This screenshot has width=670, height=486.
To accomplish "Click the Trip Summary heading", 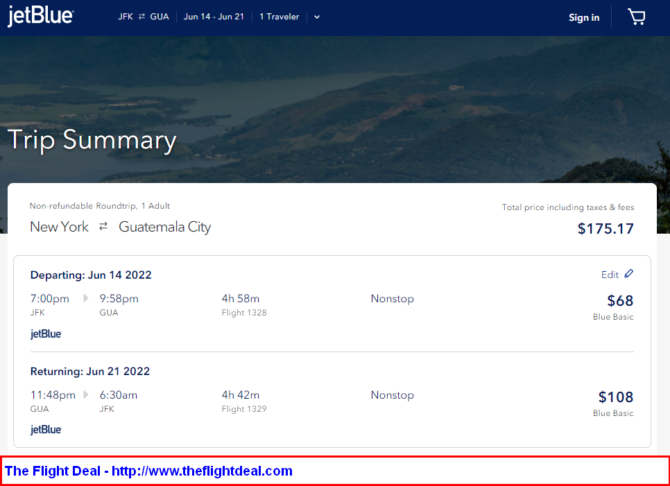I will (x=92, y=140).
